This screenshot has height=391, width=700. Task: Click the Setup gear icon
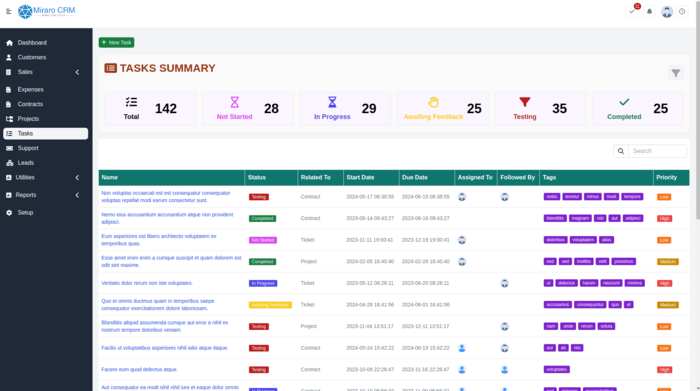click(x=9, y=213)
